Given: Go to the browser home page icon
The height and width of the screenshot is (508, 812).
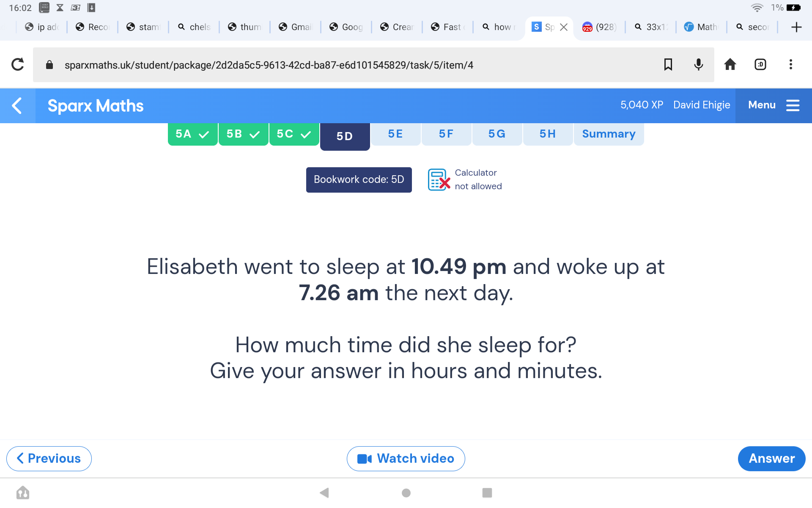Looking at the screenshot, I should [730, 64].
